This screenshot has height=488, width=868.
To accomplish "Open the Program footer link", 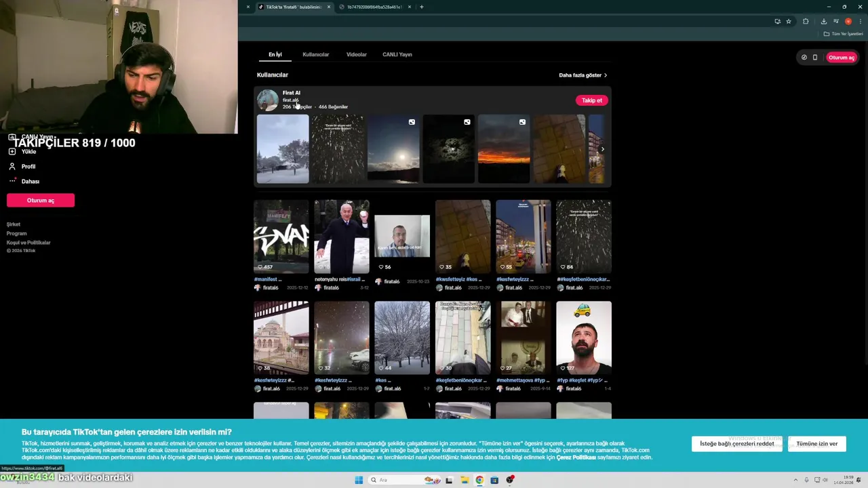I will [x=17, y=233].
